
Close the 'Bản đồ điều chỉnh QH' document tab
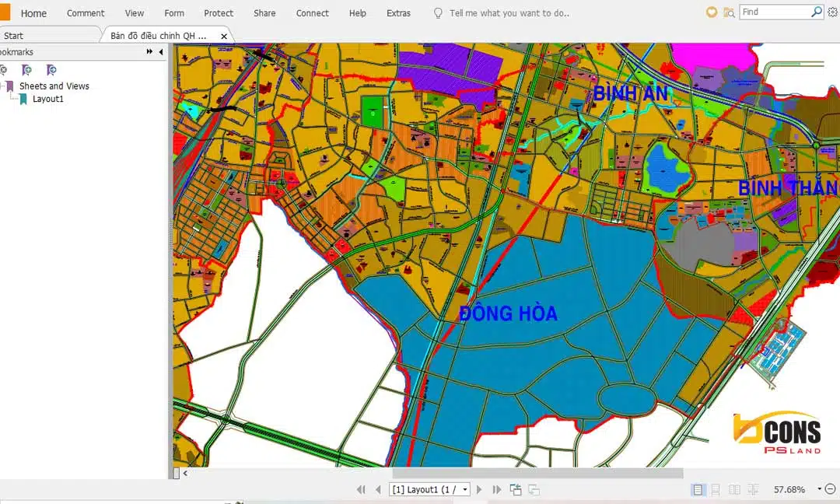[x=224, y=36]
